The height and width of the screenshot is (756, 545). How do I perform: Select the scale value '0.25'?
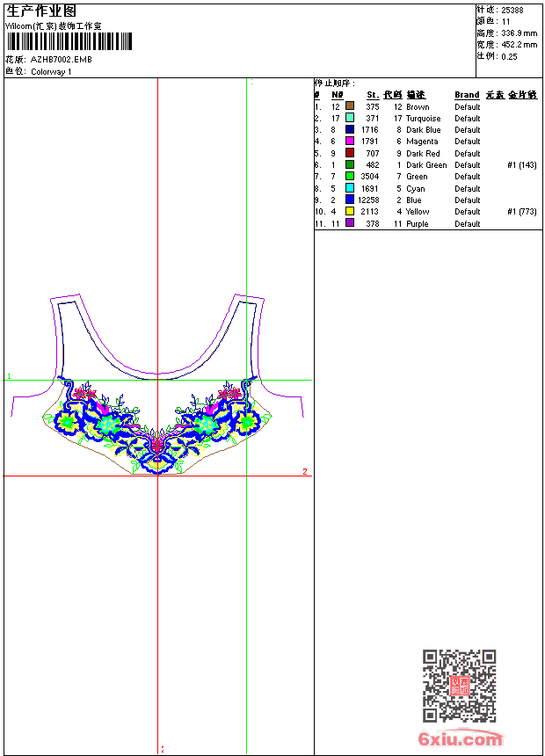[509, 57]
